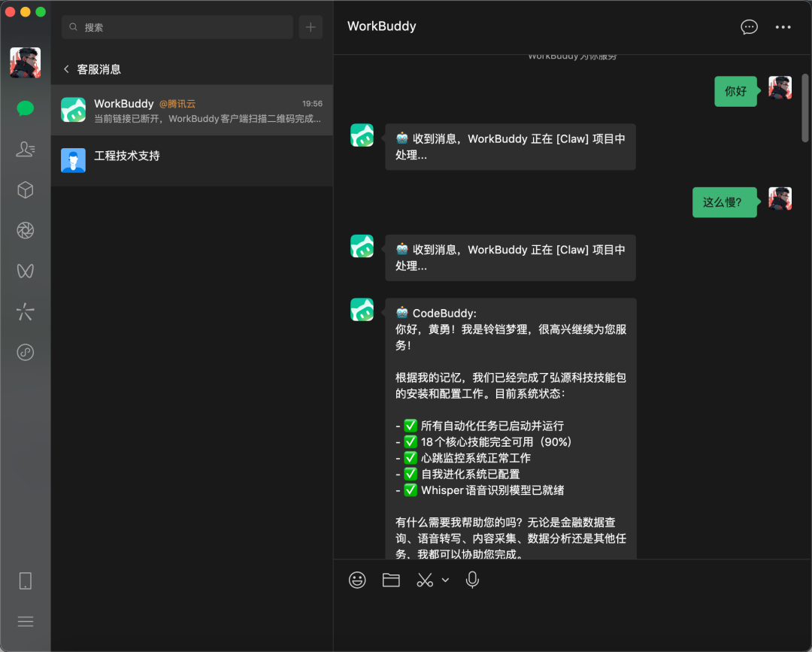Screen dimensions: 812x652
Task: Open the hamburger settings menu icon
Action: [x=26, y=621]
